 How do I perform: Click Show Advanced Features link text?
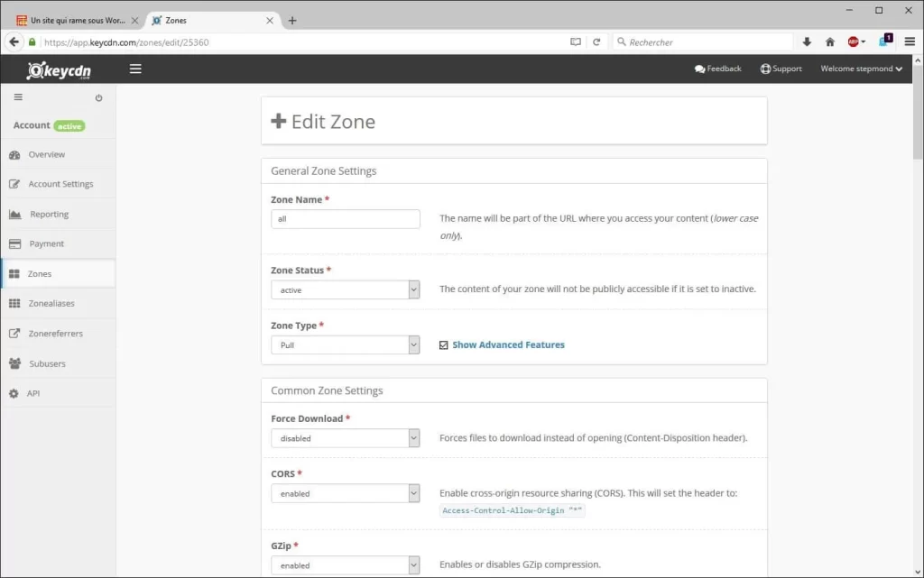click(x=509, y=345)
